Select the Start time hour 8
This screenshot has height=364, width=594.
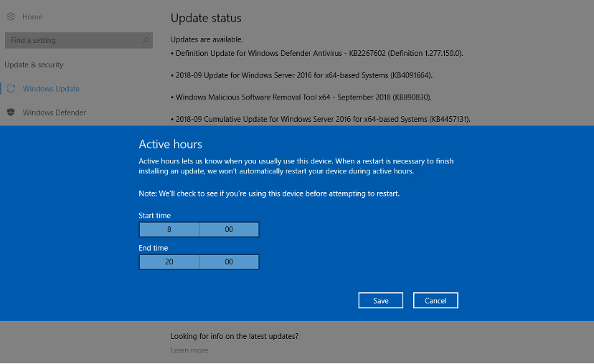point(169,229)
